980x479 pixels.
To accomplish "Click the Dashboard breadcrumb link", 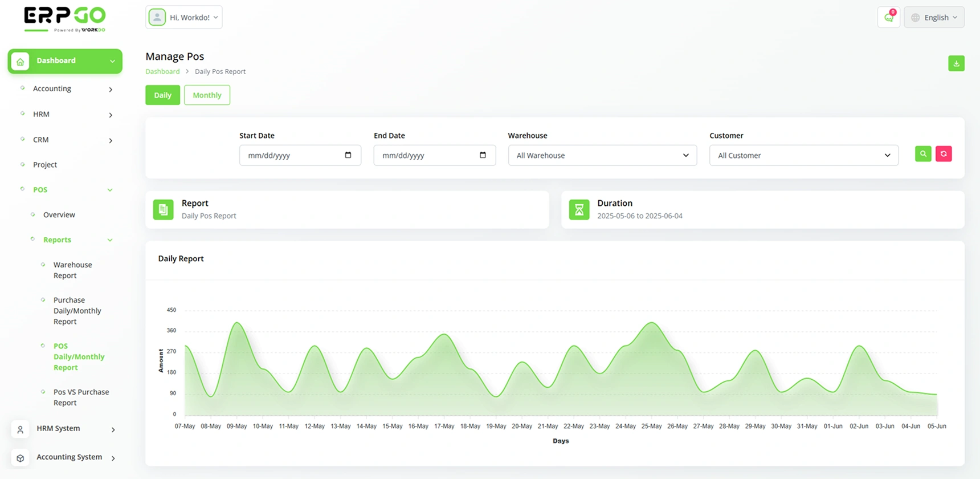I will pyautogui.click(x=162, y=71).
